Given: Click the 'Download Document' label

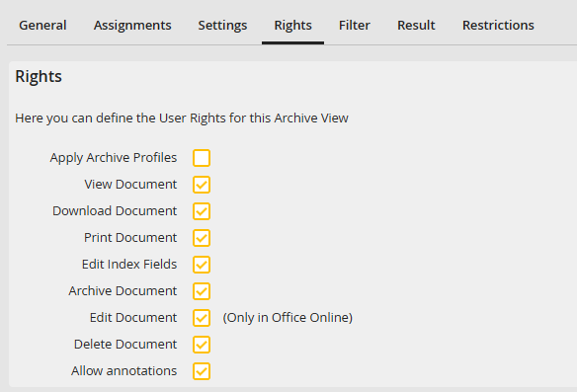Looking at the screenshot, I should tap(115, 211).
